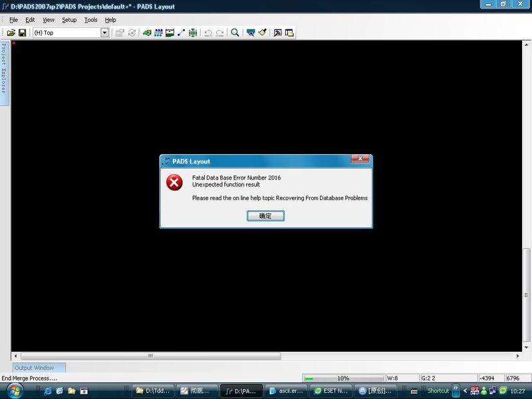Open the Design toolbar icon
532x399 pixels.
158,33
